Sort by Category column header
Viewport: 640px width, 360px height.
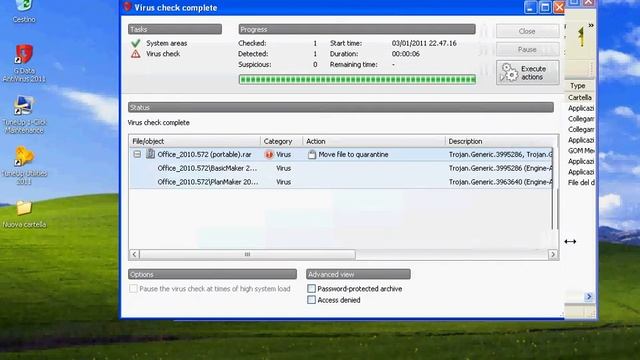282,141
